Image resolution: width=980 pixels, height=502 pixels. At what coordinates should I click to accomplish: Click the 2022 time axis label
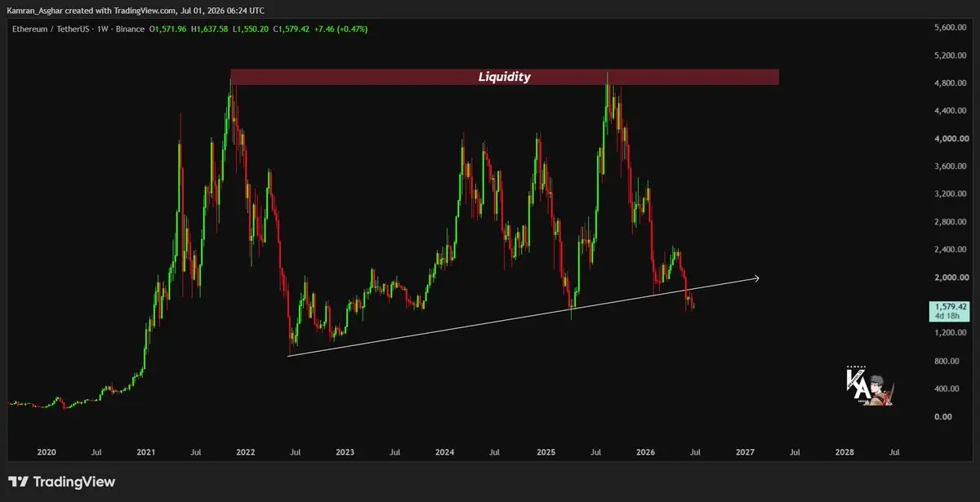246,451
